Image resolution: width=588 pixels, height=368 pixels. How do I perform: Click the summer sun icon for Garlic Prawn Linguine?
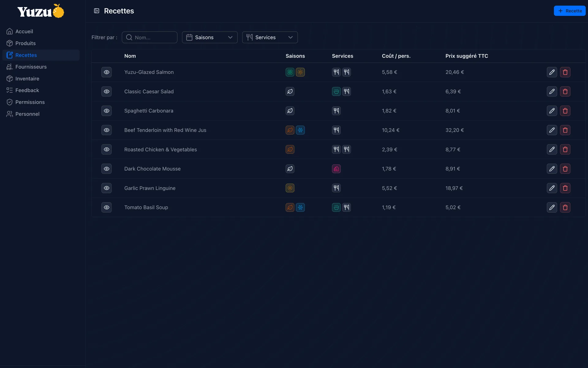click(290, 188)
